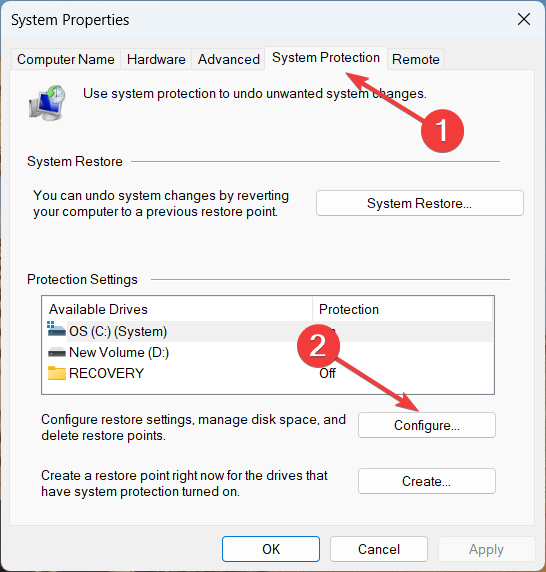Select the RECOVERY drive entry
Image resolution: width=546 pixels, height=572 pixels.
[268, 373]
